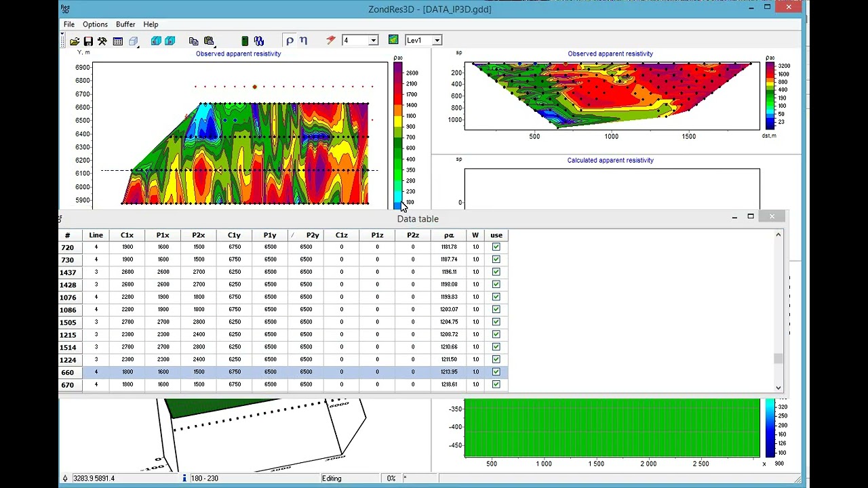Click the Editing status bar label

click(x=332, y=479)
